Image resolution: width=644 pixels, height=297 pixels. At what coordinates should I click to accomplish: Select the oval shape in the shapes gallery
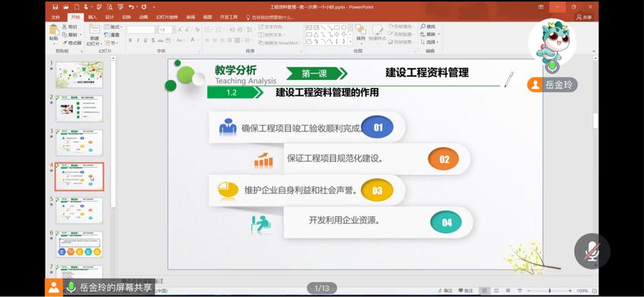pos(344,27)
